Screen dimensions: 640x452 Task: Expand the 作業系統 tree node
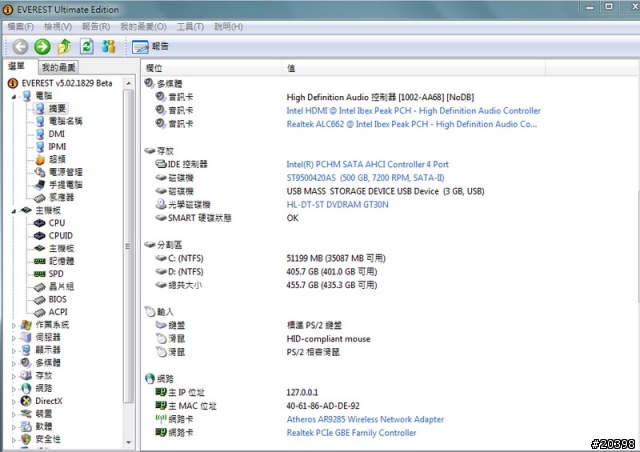tap(14, 325)
